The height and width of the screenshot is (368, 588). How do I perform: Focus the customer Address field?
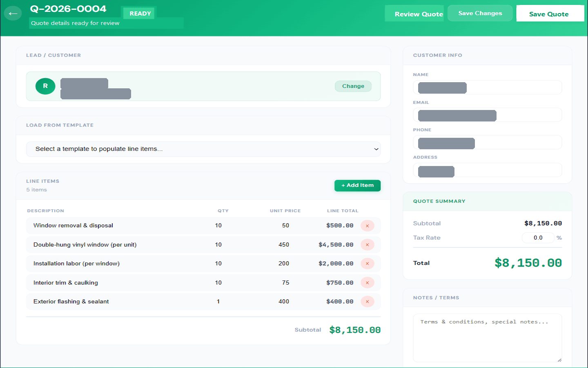click(487, 170)
